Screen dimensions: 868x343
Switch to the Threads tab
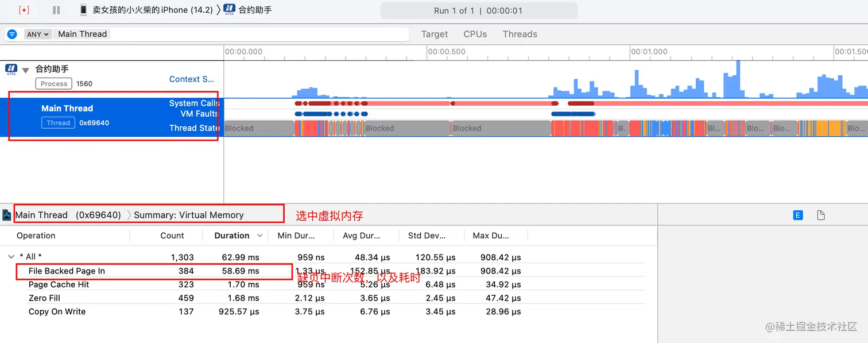[520, 34]
